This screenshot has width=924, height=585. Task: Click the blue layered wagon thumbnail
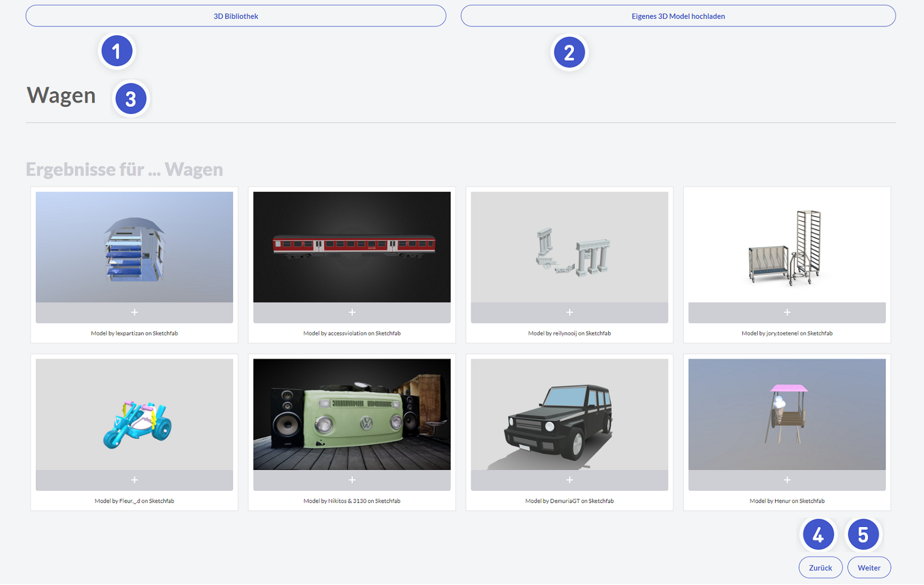134,247
